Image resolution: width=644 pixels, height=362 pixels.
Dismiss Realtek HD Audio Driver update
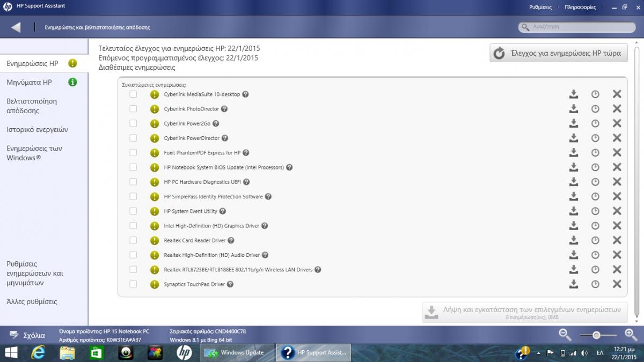617,255
